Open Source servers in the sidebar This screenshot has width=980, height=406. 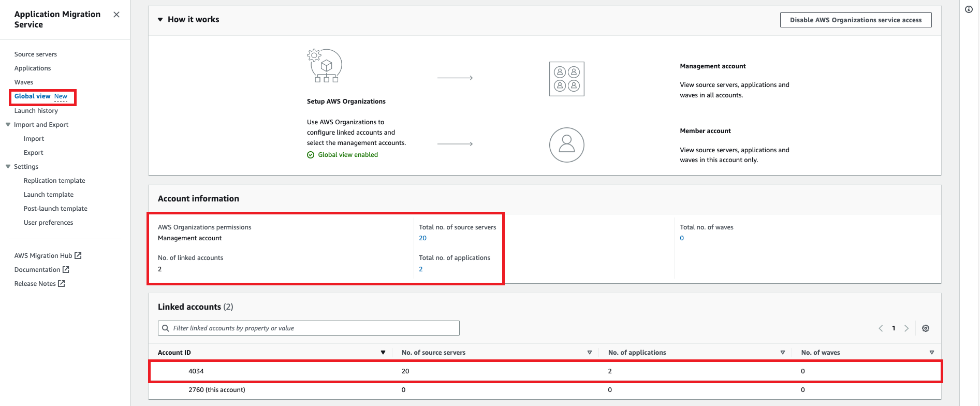(x=36, y=54)
